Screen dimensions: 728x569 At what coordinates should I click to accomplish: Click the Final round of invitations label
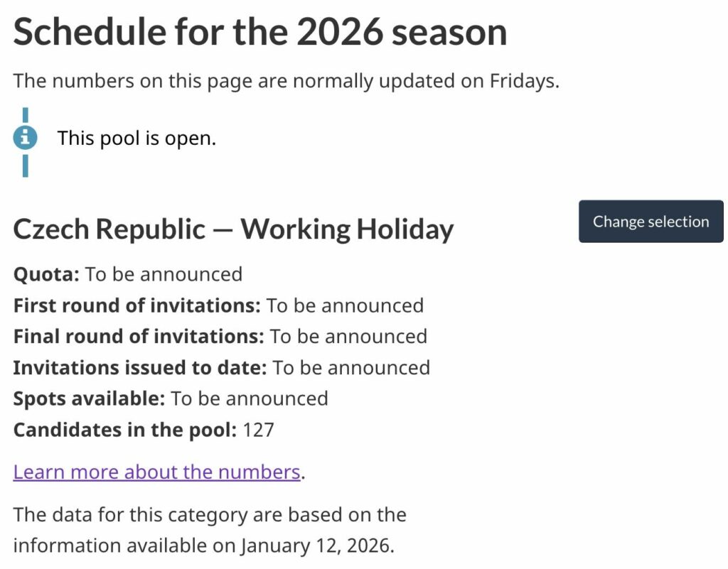tap(139, 336)
